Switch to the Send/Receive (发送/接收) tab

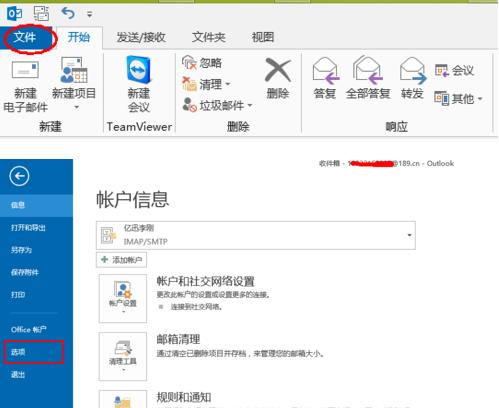pyautogui.click(x=141, y=37)
